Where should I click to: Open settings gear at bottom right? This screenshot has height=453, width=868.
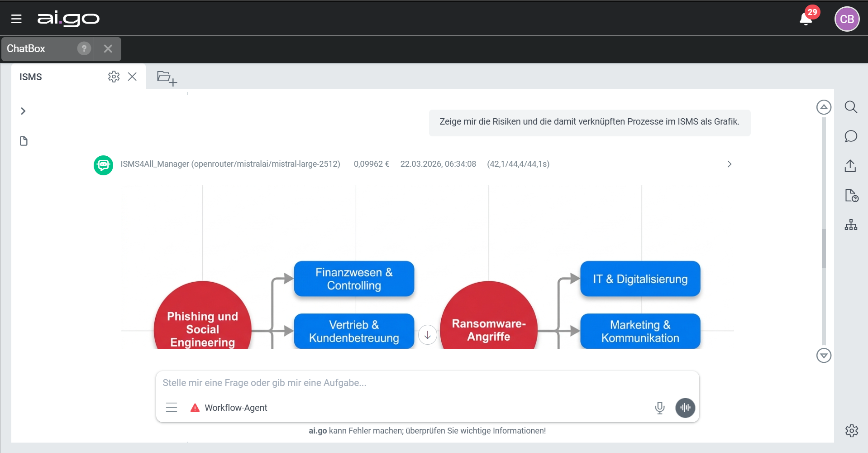click(x=851, y=430)
